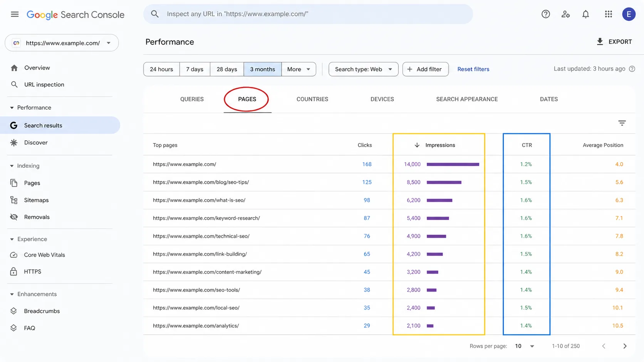The width and height of the screenshot is (644, 362).
Task: Open the property selector dropdown
Action: [x=62, y=43]
